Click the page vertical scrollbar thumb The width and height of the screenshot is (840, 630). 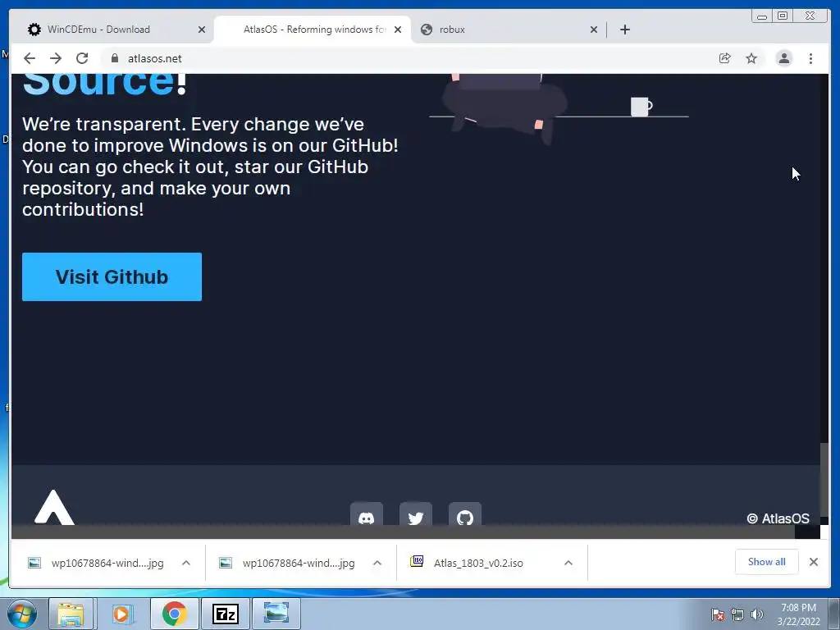coord(824,481)
